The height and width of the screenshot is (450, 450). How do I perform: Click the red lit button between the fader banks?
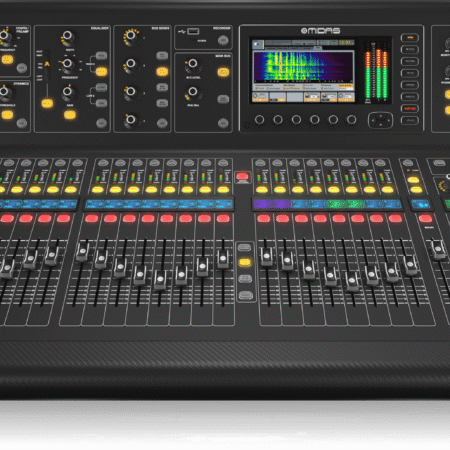click(x=243, y=176)
